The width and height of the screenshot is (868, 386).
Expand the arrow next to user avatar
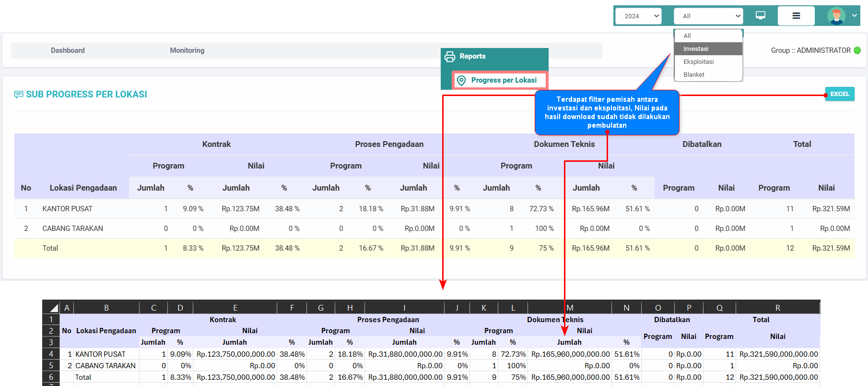click(x=854, y=15)
